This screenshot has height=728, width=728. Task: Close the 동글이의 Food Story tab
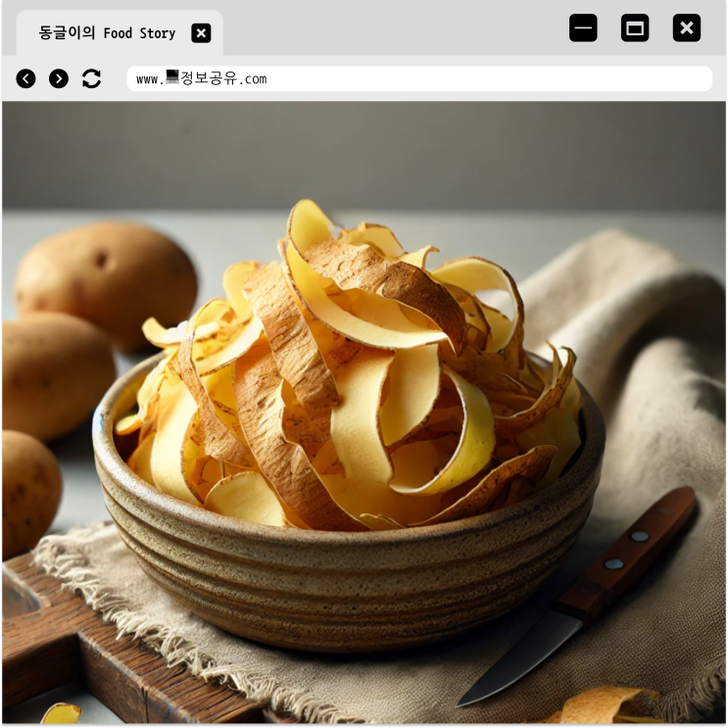[201, 33]
